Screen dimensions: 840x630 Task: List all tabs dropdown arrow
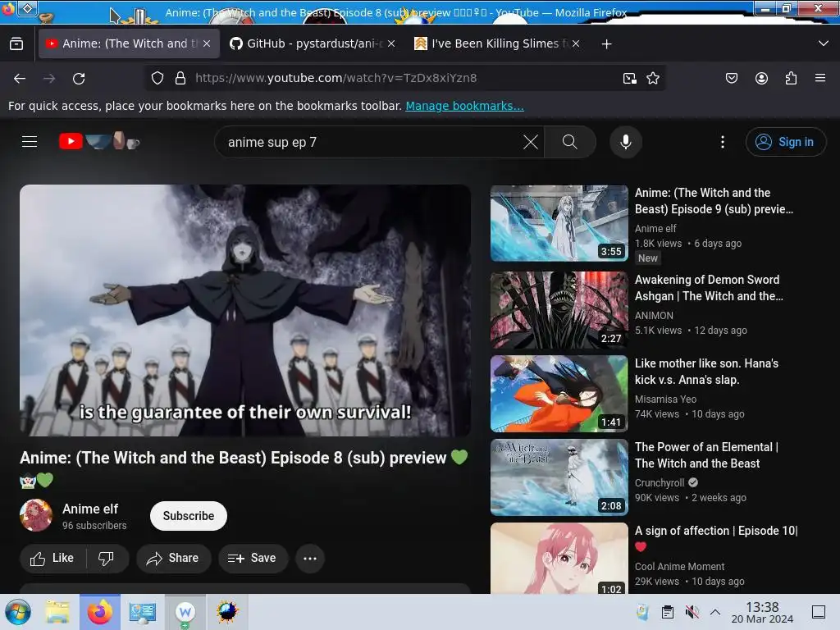pos(824,43)
